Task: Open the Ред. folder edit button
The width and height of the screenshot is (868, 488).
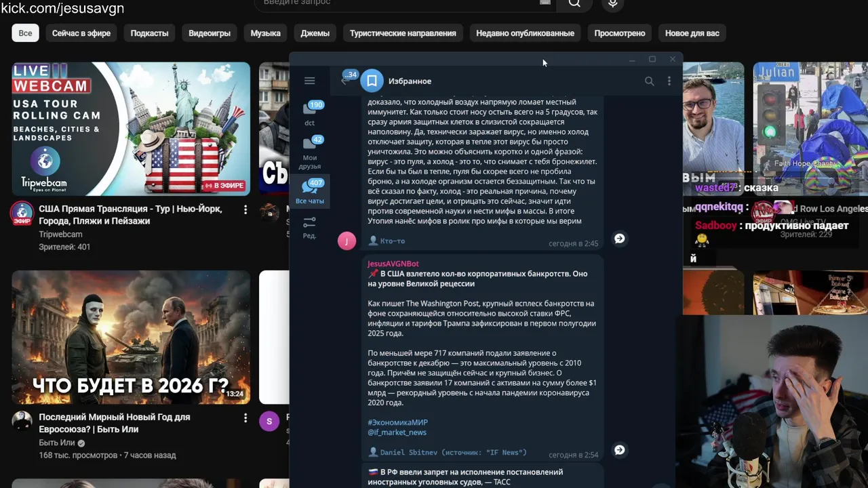Action: (x=310, y=227)
